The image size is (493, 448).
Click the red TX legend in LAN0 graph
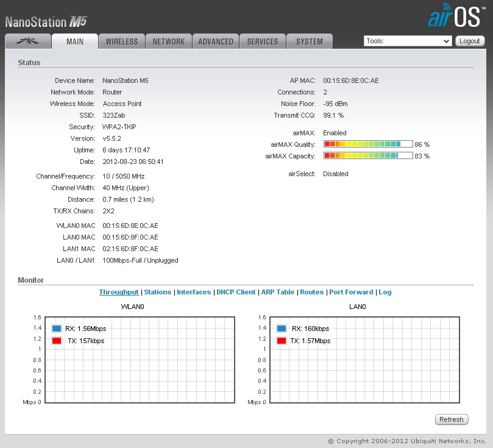point(281,341)
